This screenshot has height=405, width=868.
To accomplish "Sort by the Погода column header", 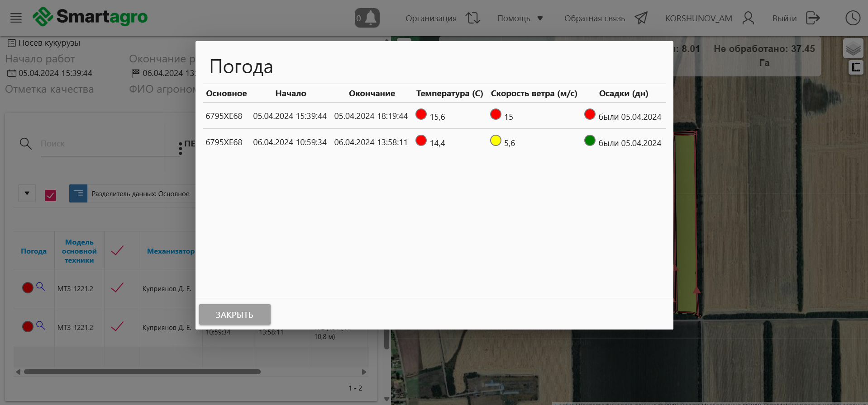I will click(x=33, y=251).
